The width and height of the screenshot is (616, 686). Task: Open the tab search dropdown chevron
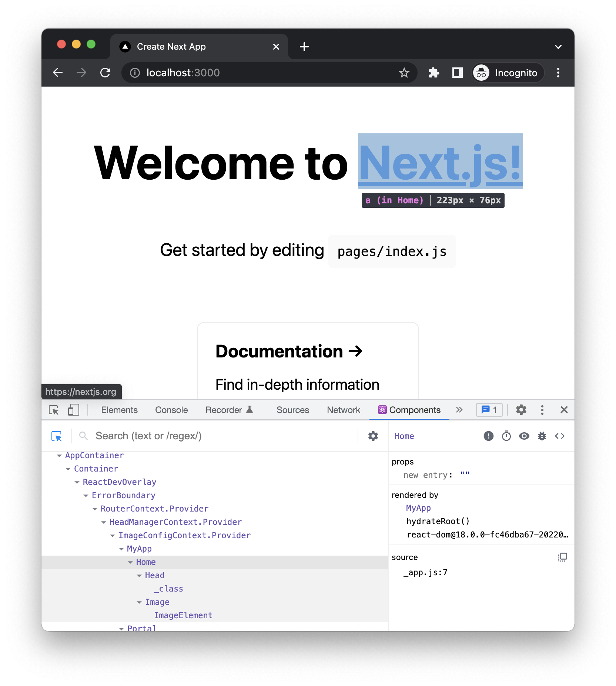click(x=558, y=47)
